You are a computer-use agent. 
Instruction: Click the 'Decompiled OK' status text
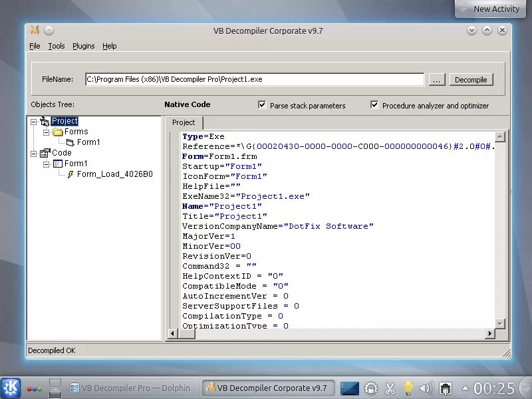tap(52, 350)
